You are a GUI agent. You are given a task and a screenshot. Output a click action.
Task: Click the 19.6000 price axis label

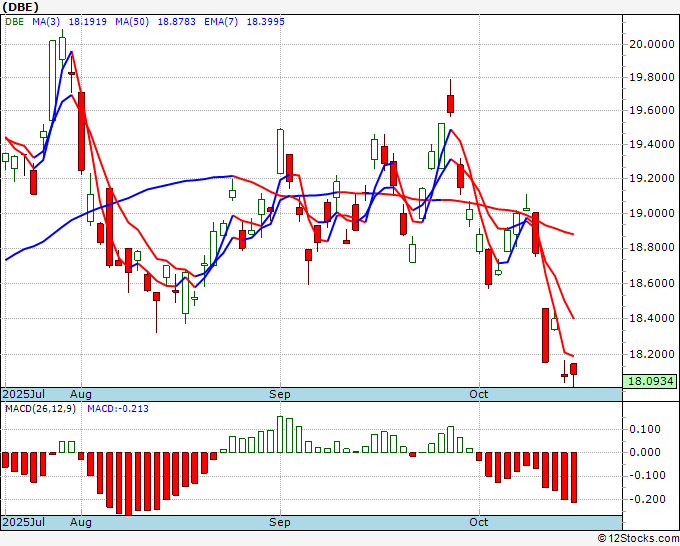tap(652, 111)
